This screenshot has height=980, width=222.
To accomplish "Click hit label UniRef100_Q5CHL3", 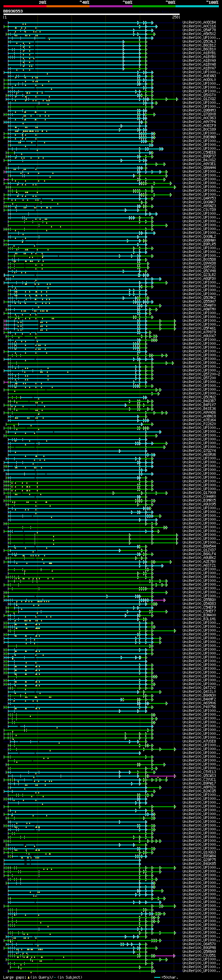I will tap(199, 41).
